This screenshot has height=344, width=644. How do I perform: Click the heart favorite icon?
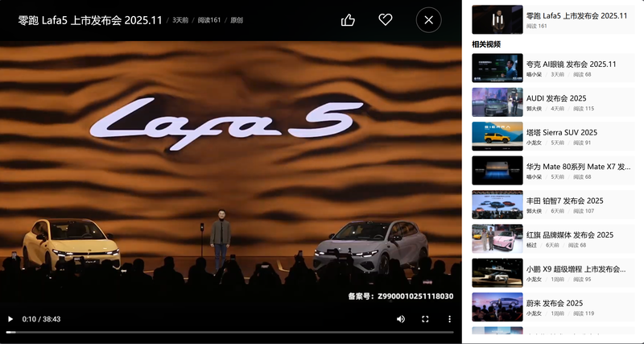point(386,19)
